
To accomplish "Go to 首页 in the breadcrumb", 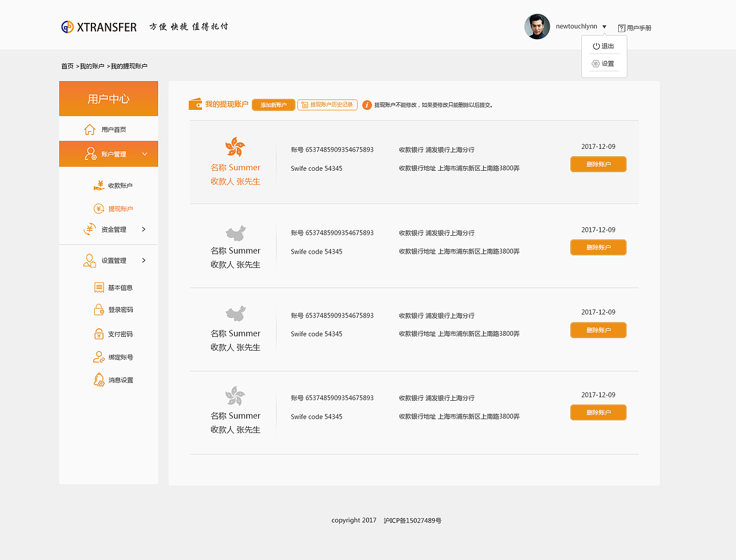I will 67,66.
